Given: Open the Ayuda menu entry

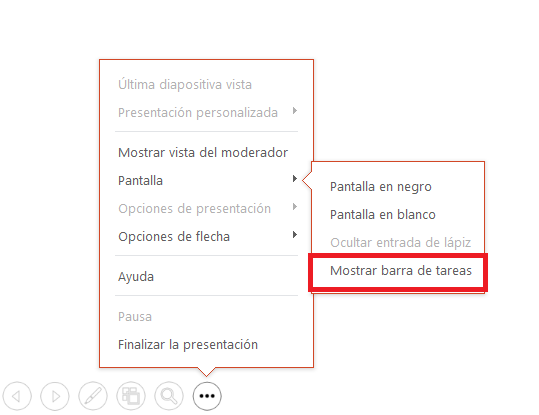Looking at the screenshot, I should [x=136, y=277].
